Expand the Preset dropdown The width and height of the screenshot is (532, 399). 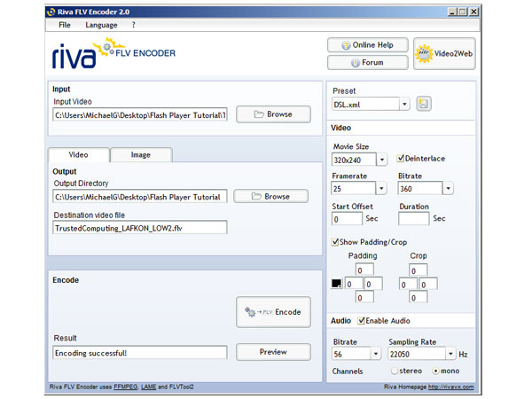404,104
